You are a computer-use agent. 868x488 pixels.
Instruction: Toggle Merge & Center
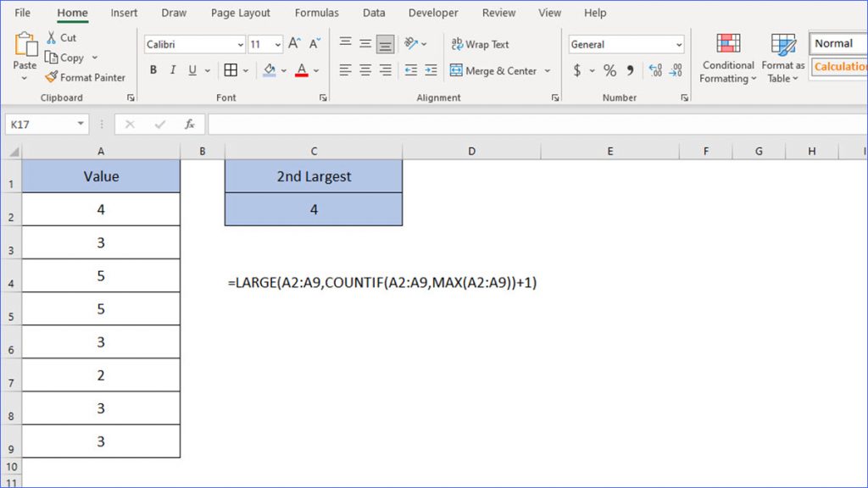tap(495, 71)
